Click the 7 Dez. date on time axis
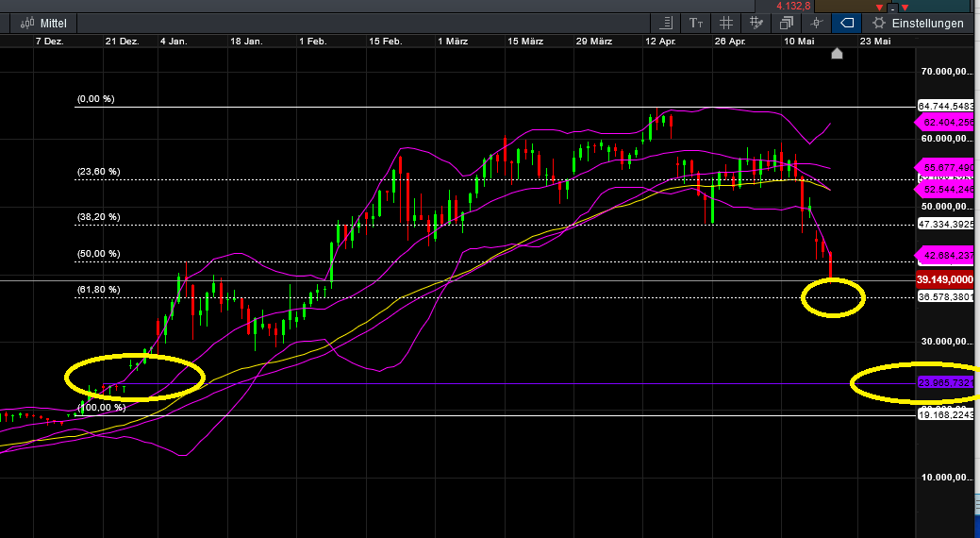The height and width of the screenshot is (538, 980). [x=49, y=42]
